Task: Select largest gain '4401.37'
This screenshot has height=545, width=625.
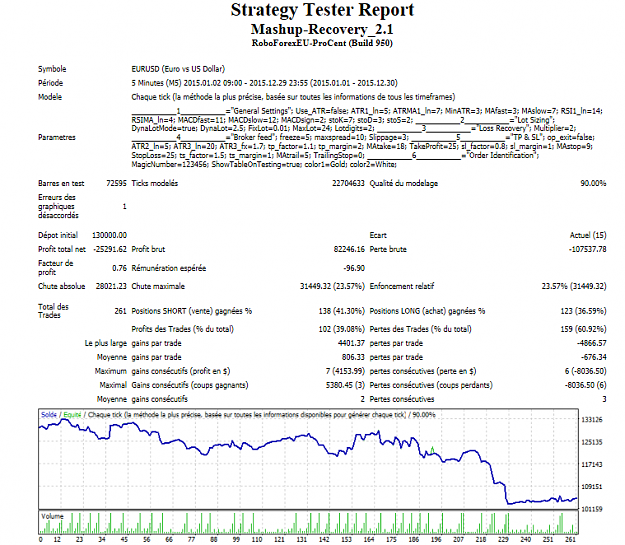Action: coord(351,343)
